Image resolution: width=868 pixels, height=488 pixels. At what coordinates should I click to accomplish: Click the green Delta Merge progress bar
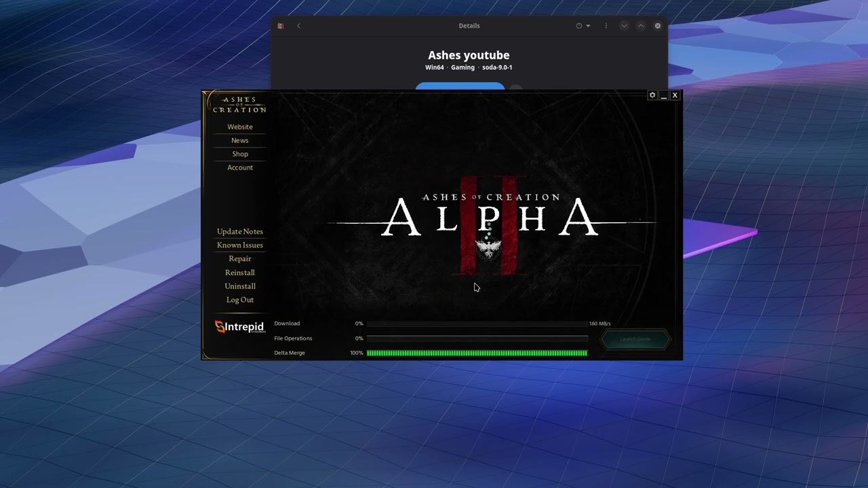click(477, 353)
